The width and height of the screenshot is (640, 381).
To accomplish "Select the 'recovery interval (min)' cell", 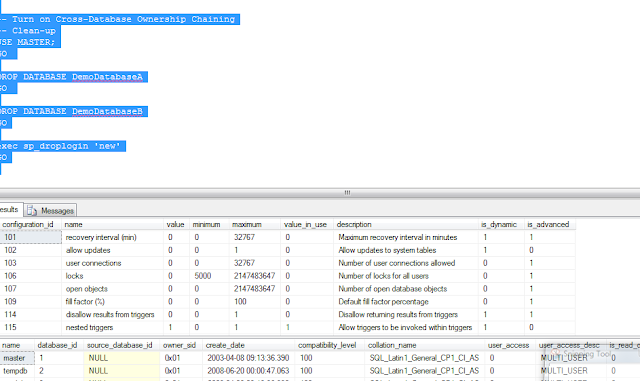I will (x=112, y=237).
